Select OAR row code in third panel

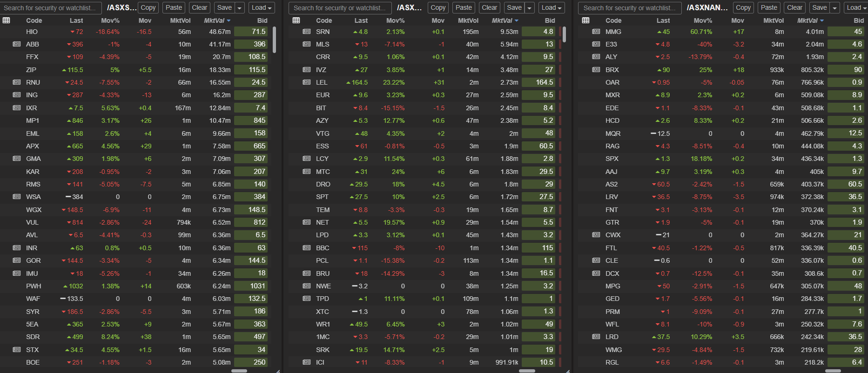(x=612, y=82)
